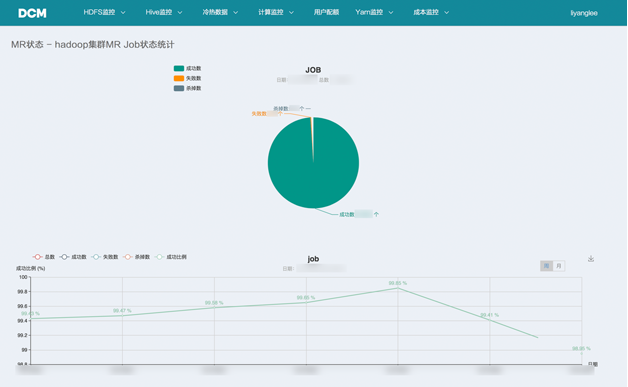Toggle 成功比例 series in line legend
Screen dimensions: 628x387
[x=170, y=257]
